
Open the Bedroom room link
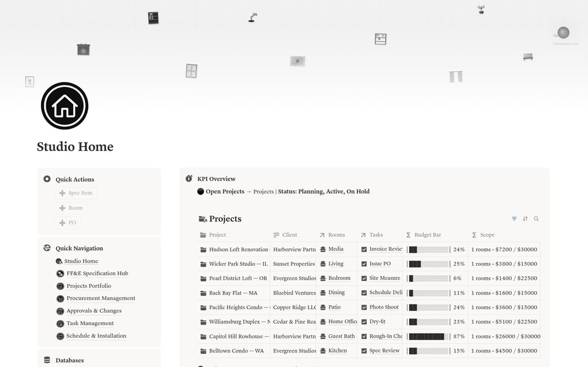click(339, 278)
